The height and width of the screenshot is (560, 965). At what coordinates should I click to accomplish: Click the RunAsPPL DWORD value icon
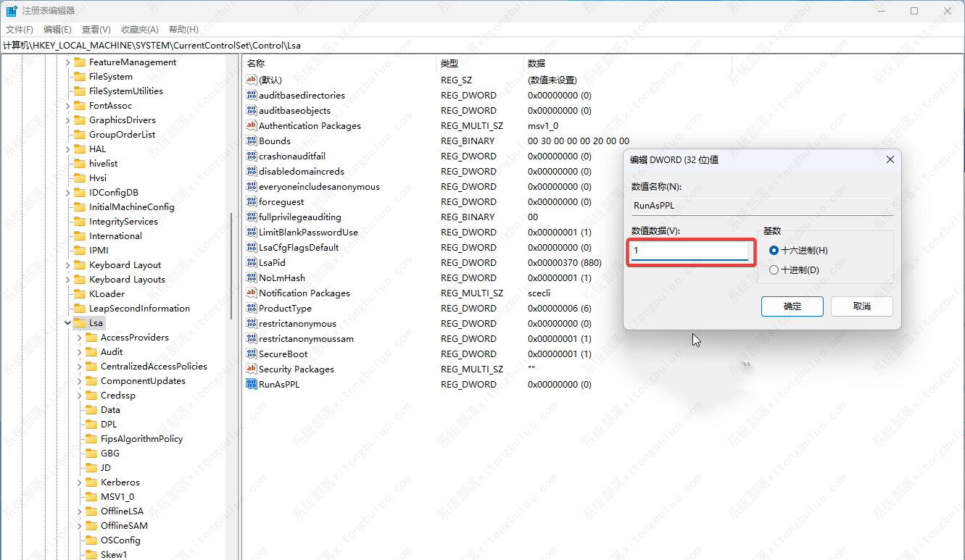click(252, 385)
